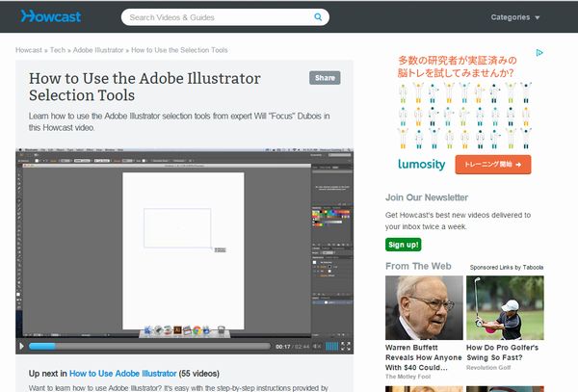Click the video progress seek bar
578x392 pixels.
click(x=149, y=347)
